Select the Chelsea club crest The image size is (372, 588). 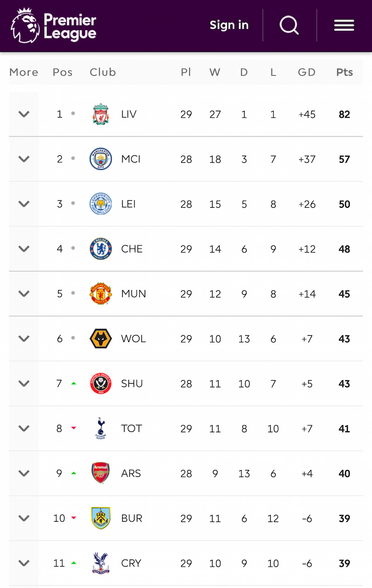100,249
